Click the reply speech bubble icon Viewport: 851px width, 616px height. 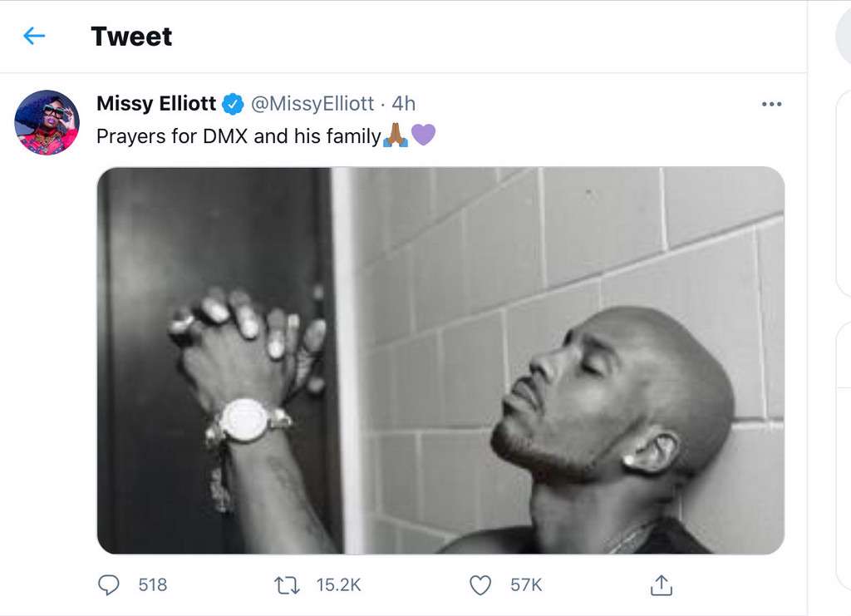tap(109, 585)
